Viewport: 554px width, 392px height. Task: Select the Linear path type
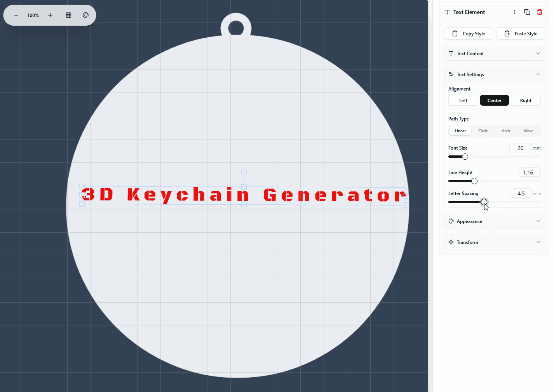[x=460, y=131]
